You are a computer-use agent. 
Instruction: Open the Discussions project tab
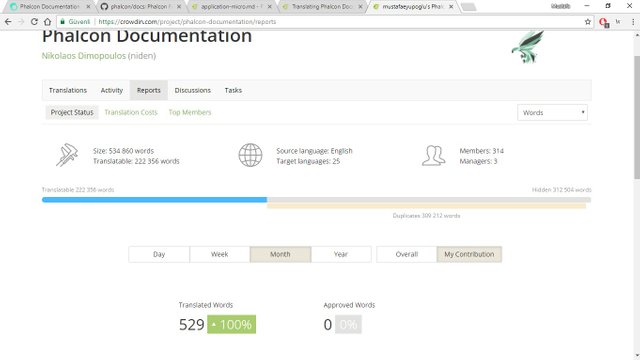click(193, 90)
